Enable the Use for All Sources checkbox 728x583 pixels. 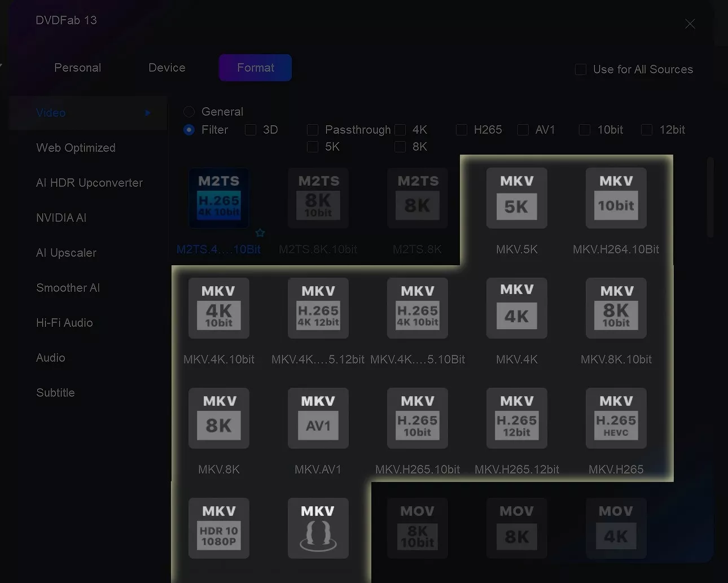pyautogui.click(x=580, y=69)
